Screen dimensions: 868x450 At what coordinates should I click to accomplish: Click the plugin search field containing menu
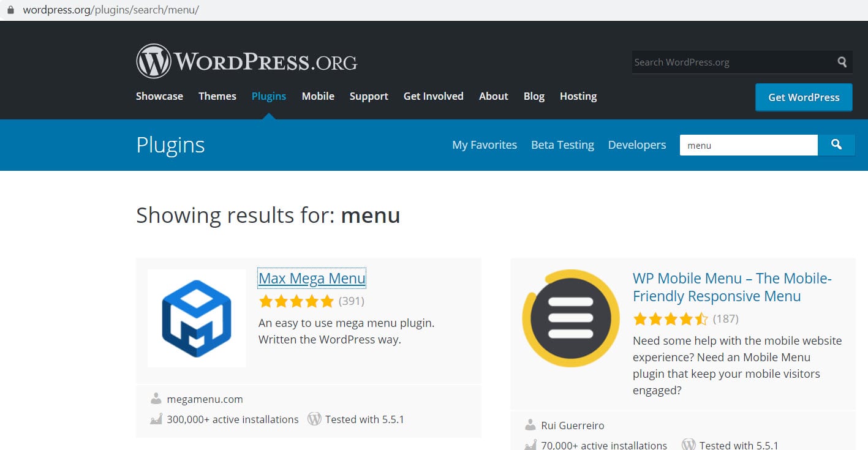tap(748, 145)
